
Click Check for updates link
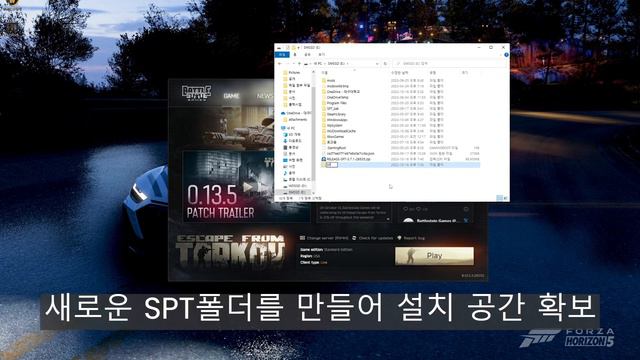click(x=376, y=238)
